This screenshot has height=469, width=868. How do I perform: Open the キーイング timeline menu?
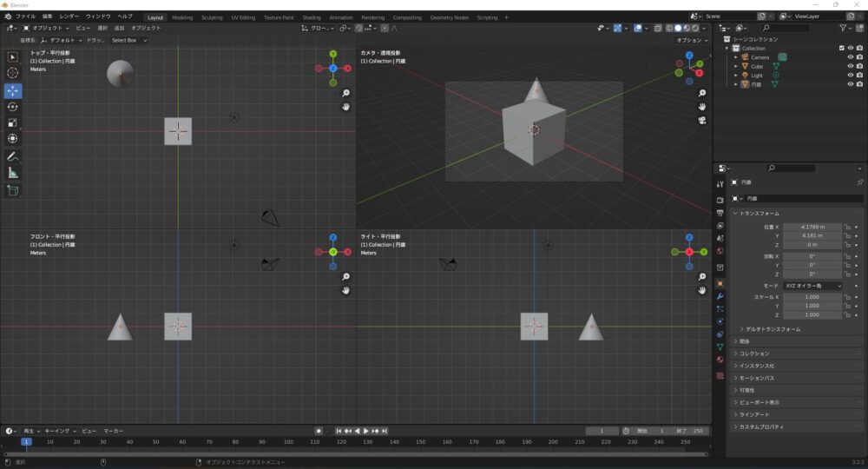pos(60,431)
